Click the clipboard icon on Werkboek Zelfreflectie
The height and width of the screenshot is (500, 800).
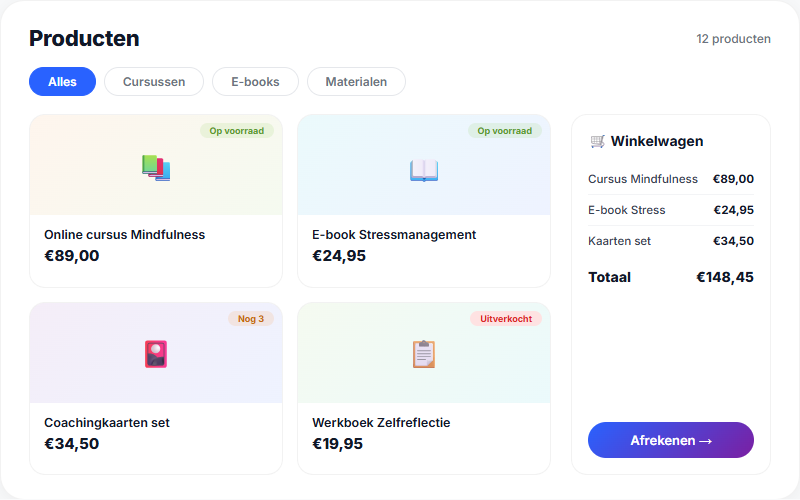pyautogui.click(x=424, y=354)
